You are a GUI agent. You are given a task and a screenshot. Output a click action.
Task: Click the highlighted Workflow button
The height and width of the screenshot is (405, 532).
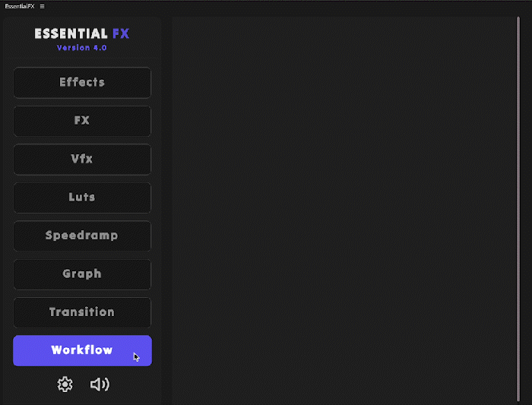point(82,350)
